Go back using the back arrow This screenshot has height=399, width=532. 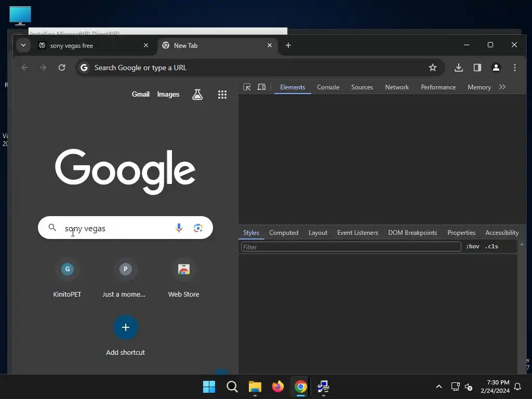[24, 68]
